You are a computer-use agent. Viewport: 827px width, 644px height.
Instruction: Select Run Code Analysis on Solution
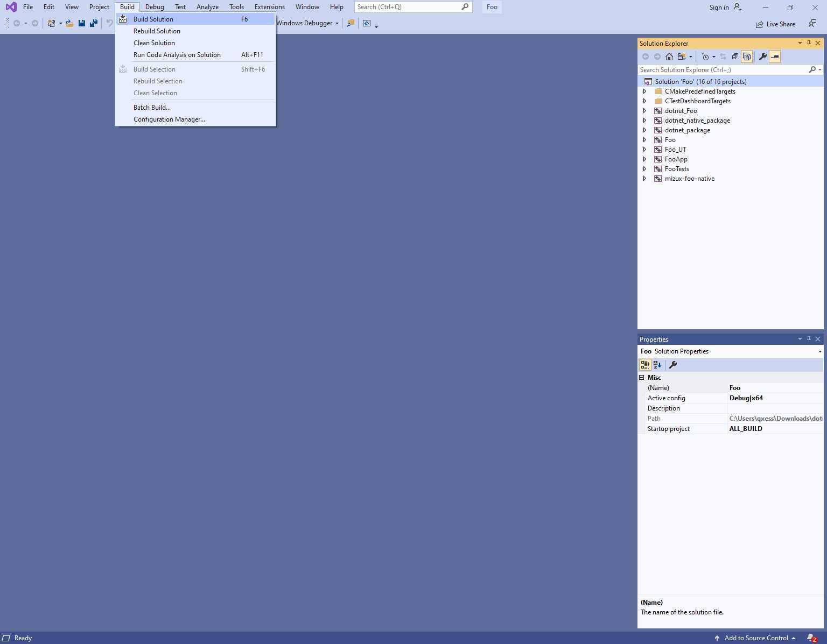[x=195, y=55]
